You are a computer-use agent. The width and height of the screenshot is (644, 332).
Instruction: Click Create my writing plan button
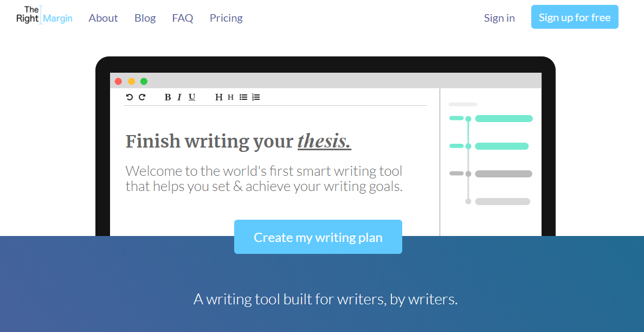pos(318,237)
